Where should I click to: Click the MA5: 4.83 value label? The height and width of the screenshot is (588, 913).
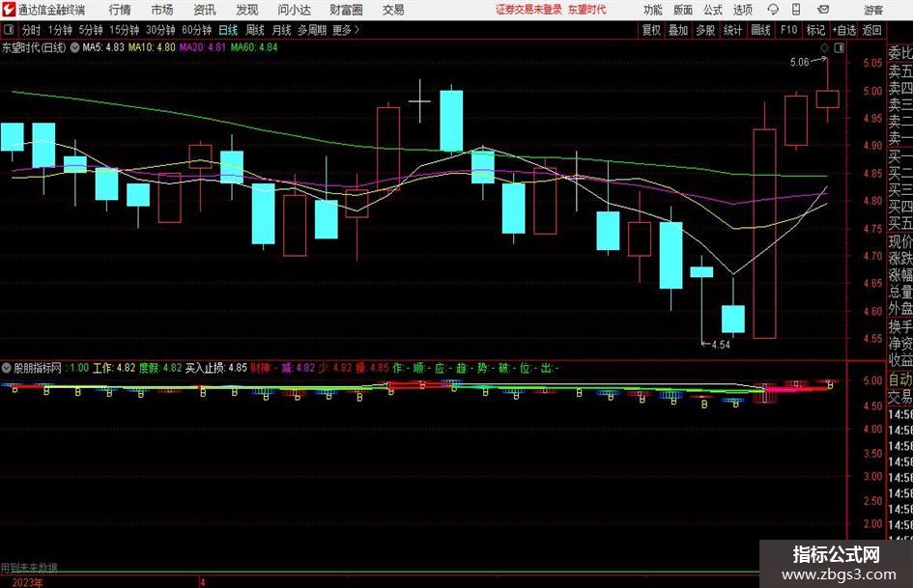pyautogui.click(x=103, y=47)
